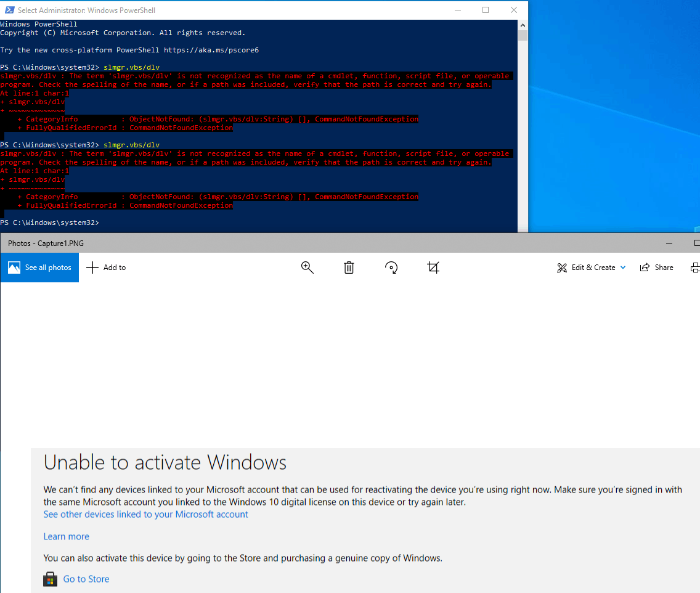700x593 pixels.
Task: Click the See all photos picture icon
Action: [14, 268]
